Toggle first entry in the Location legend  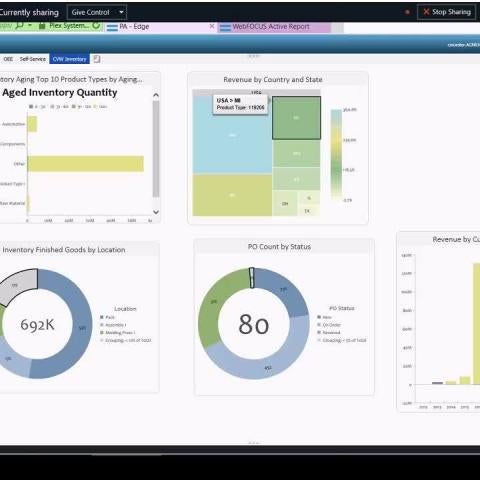coord(107,317)
